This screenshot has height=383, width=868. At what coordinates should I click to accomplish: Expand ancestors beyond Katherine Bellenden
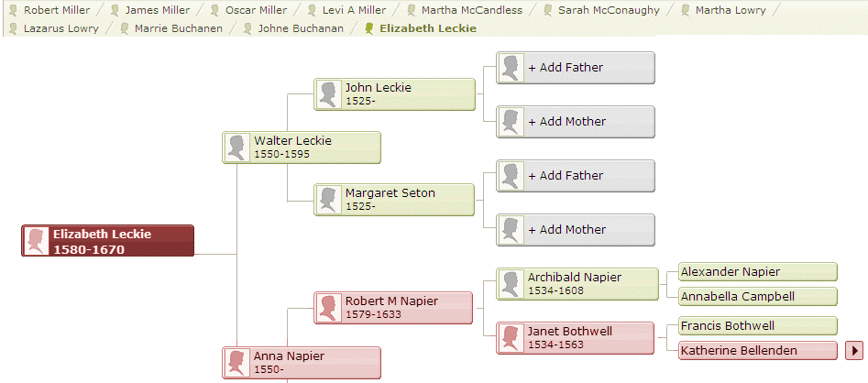[854, 350]
